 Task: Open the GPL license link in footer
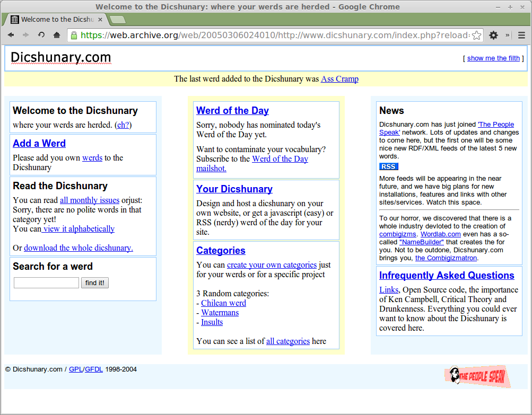(76, 369)
